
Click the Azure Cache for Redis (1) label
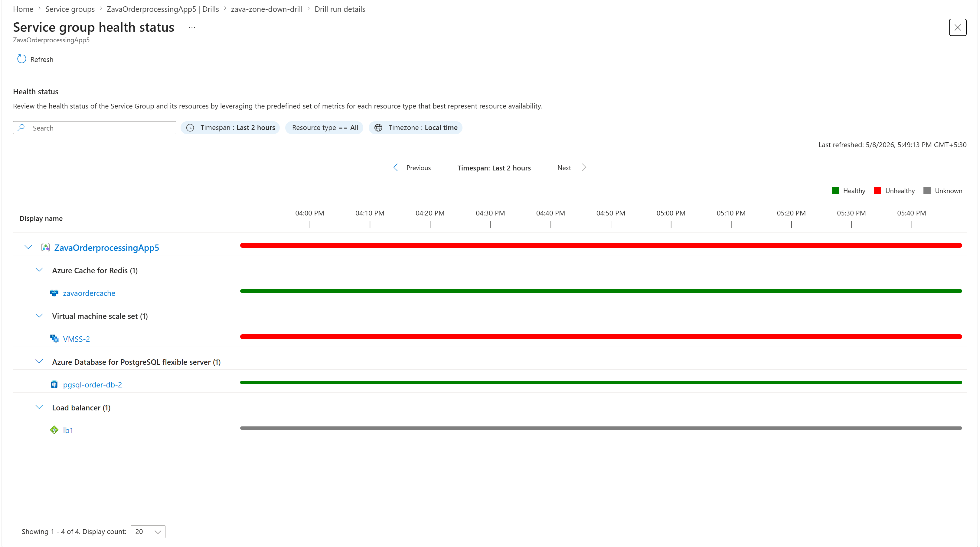tap(95, 271)
